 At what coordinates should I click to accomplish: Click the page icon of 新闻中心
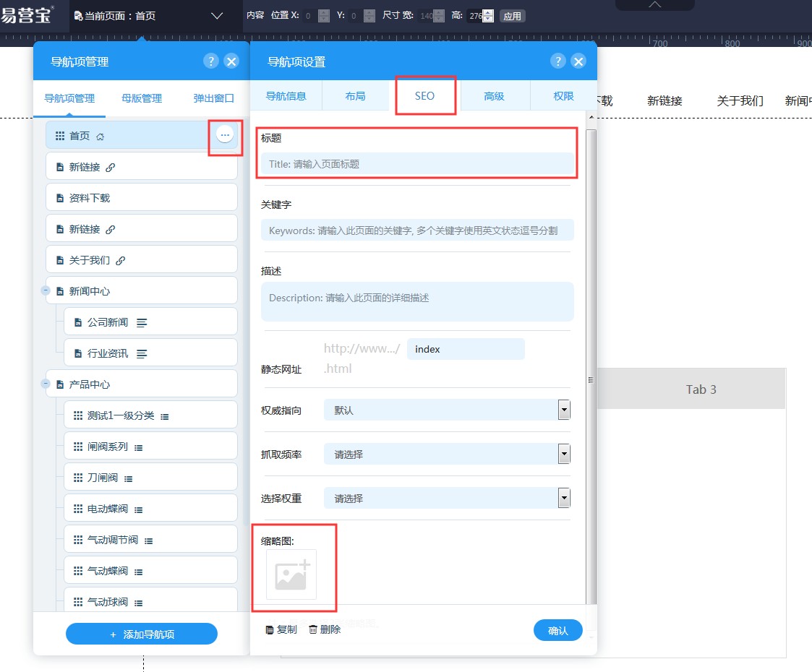[60, 291]
